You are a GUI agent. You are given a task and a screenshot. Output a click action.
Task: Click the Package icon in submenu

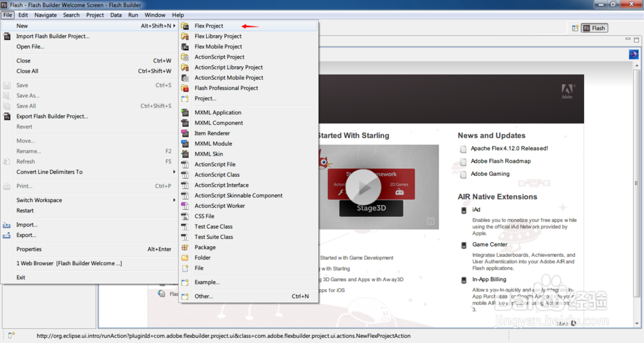tap(185, 247)
